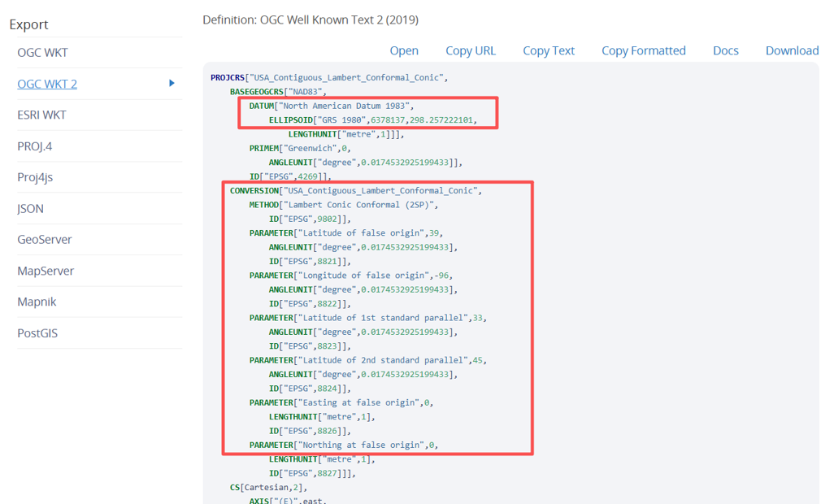Image resolution: width=834 pixels, height=504 pixels.
Task: Switch to ESRI WKT export
Action: 41,115
